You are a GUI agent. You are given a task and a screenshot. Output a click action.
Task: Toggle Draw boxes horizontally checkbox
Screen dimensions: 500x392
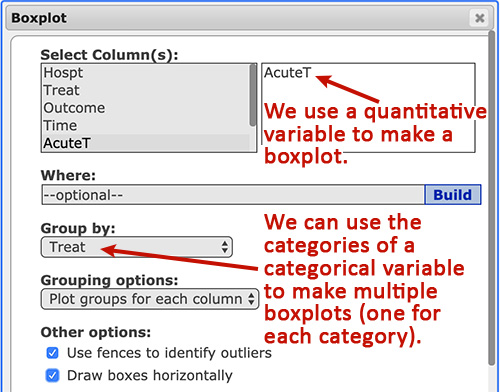coord(52,375)
